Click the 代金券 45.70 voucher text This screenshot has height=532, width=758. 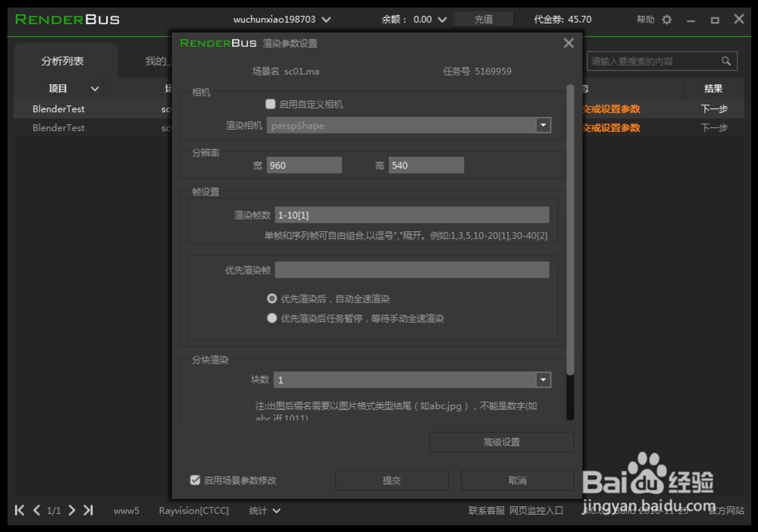tap(562, 20)
